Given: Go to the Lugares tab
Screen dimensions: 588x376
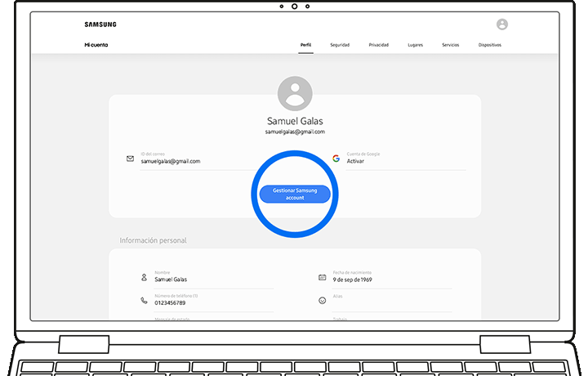Looking at the screenshot, I should (x=415, y=45).
